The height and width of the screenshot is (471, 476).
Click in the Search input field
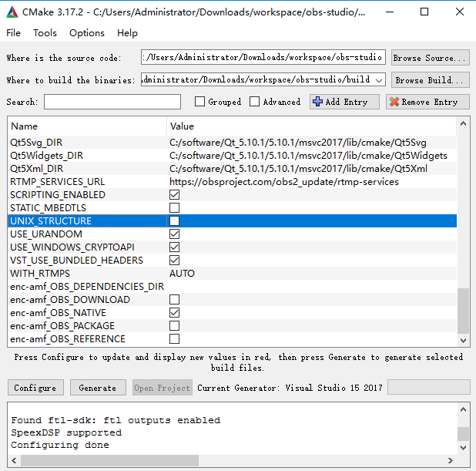pos(112,102)
